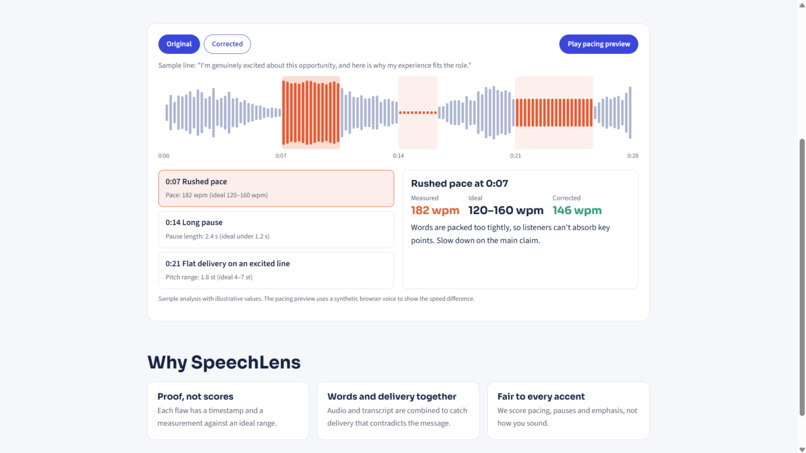The image size is (806, 453).
Task: Open the 0:14 Long pause flaw row
Action: (276, 229)
